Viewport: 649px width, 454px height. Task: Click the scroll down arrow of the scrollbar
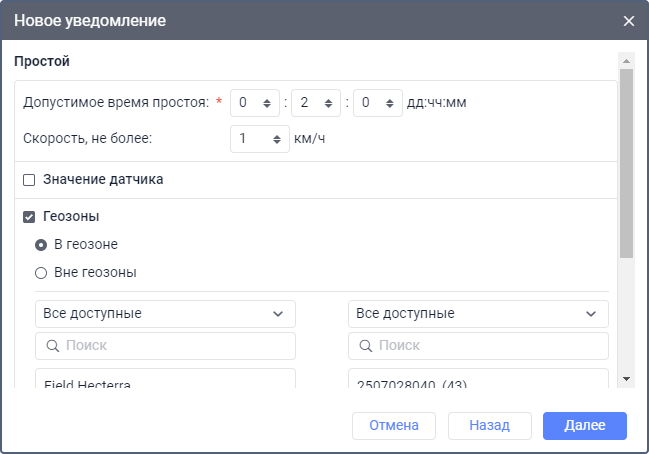click(626, 379)
